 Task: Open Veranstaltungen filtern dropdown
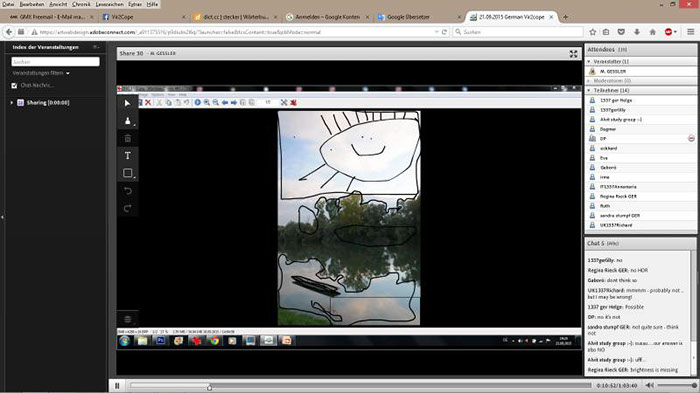tap(41, 73)
